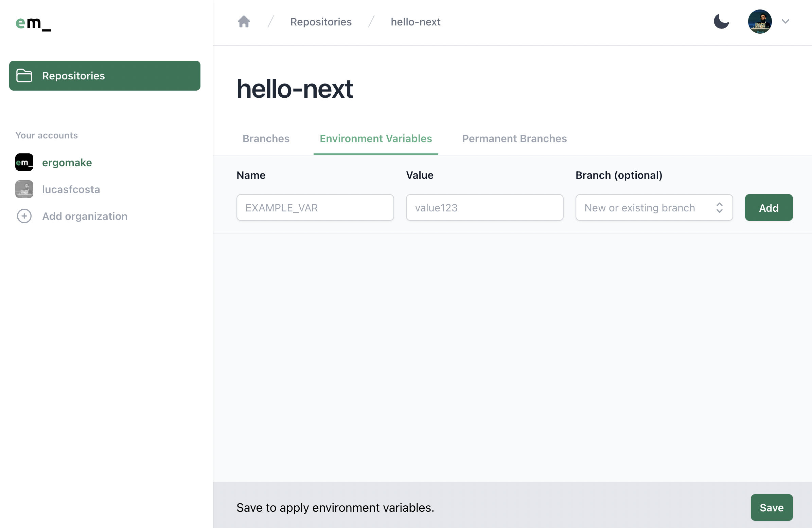812x528 pixels.
Task: Click the value123 input field
Action: pyautogui.click(x=484, y=208)
